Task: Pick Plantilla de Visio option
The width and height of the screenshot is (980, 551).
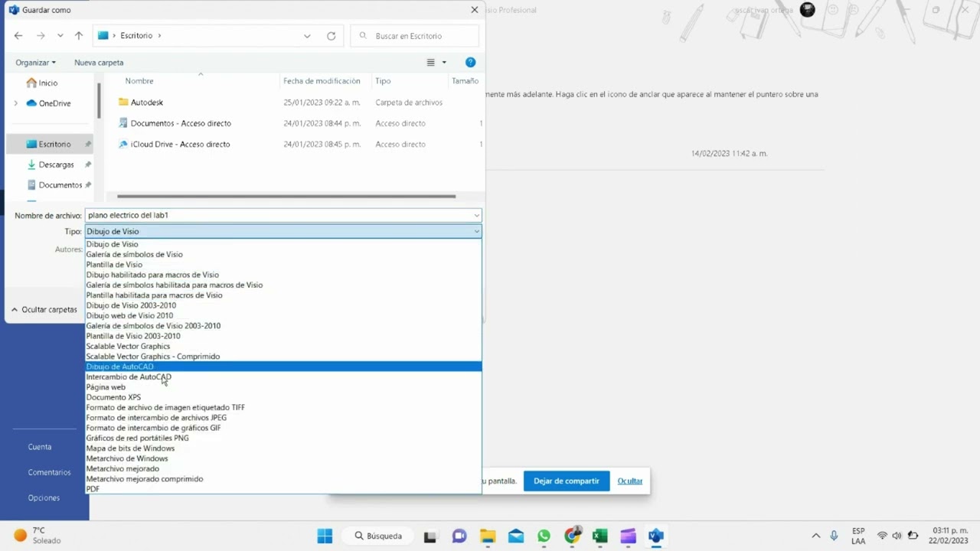Action: (283, 265)
